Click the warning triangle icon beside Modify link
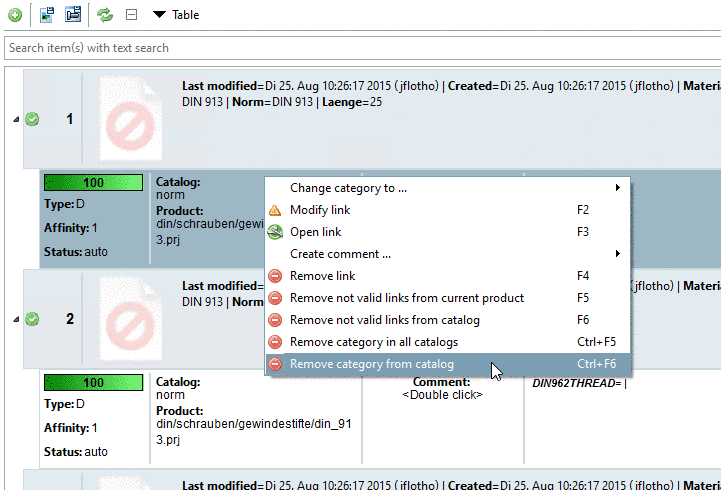 (x=275, y=211)
